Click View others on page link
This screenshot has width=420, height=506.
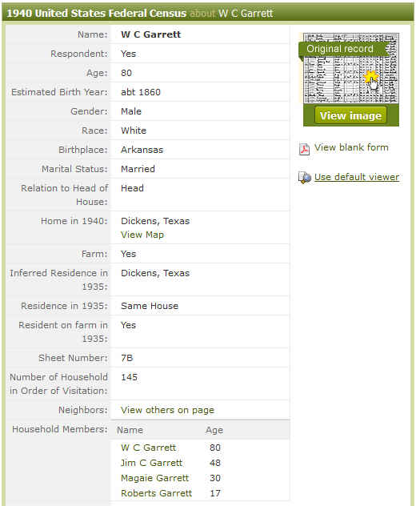pyautogui.click(x=167, y=410)
